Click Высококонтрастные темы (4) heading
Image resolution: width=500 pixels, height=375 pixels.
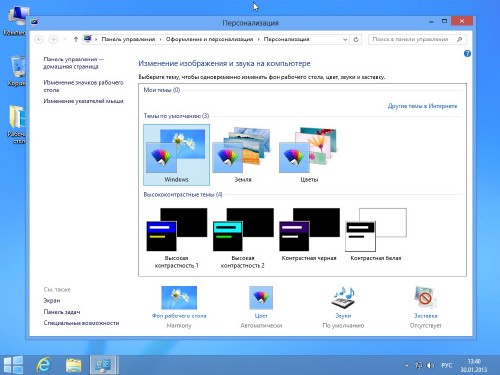pos(183,195)
